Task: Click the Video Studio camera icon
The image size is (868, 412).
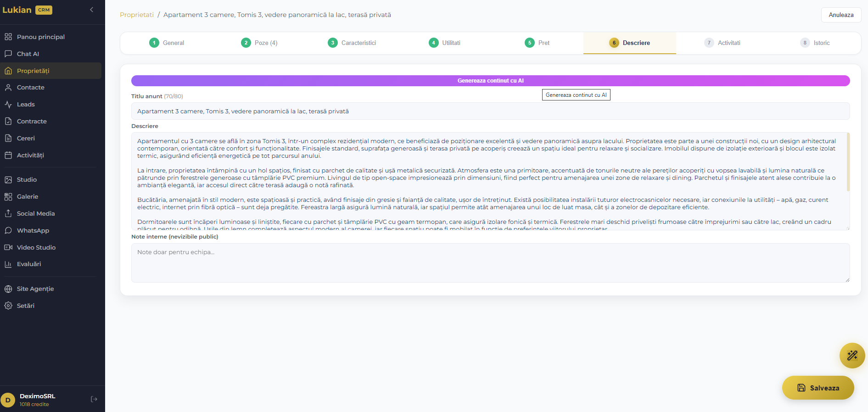Action: point(8,247)
